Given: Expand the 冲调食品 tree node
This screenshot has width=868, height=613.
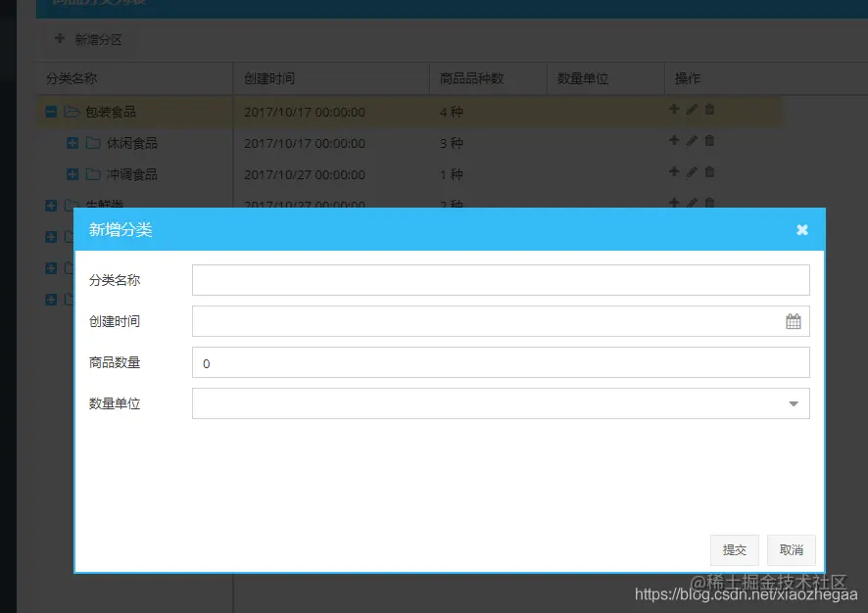Looking at the screenshot, I should click(x=72, y=174).
